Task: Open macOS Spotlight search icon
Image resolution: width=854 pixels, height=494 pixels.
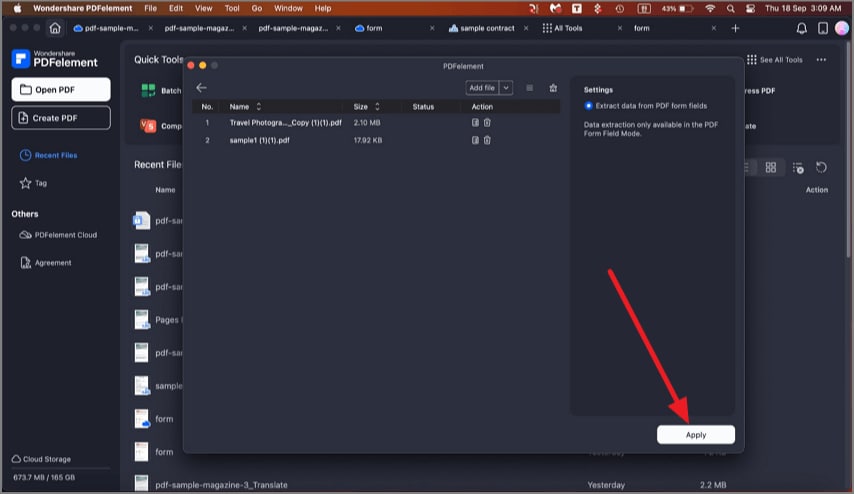Action: click(730, 8)
